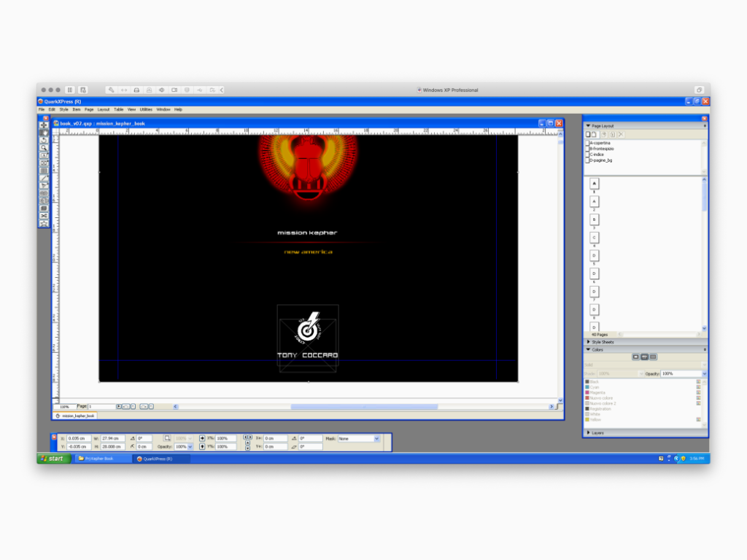Click frame color mode button in Colors

635,357
